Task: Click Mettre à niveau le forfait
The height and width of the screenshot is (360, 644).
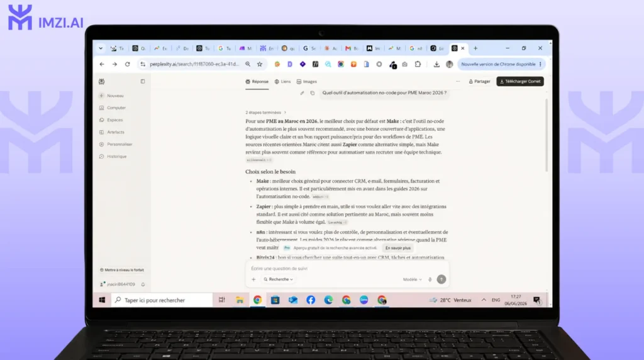Action: pos(121,270)
